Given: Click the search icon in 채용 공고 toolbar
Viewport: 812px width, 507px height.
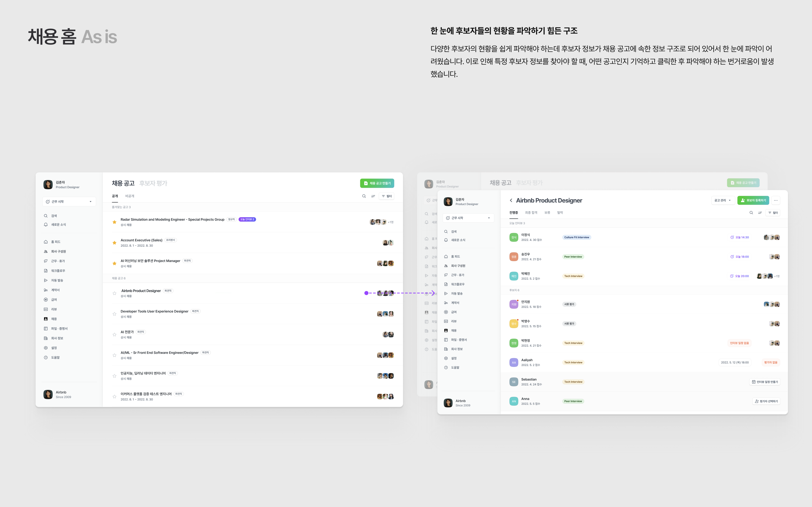Looking at the screenshot, I should [x=364, y=196].
